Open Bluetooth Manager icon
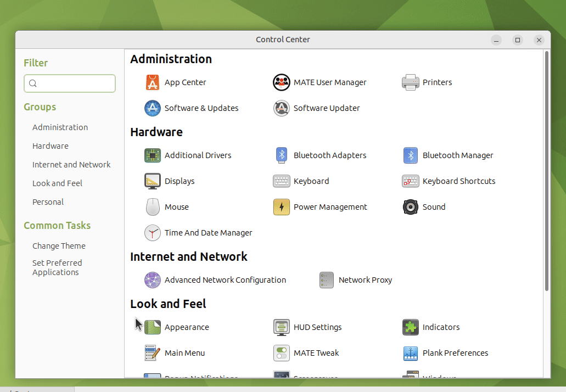Screen dimensions: 566x392 pyautogui.click(x=411, y=155)
